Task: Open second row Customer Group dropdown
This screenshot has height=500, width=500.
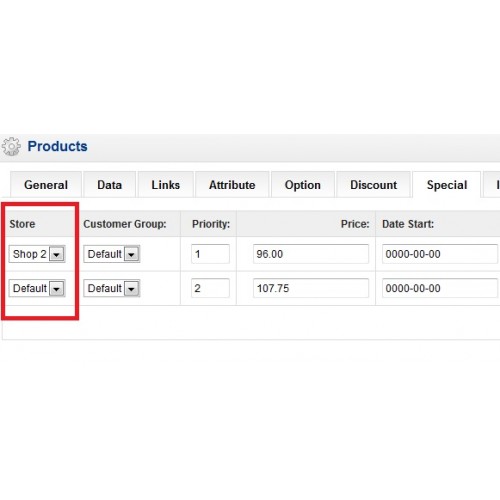Action: (131, 288)
